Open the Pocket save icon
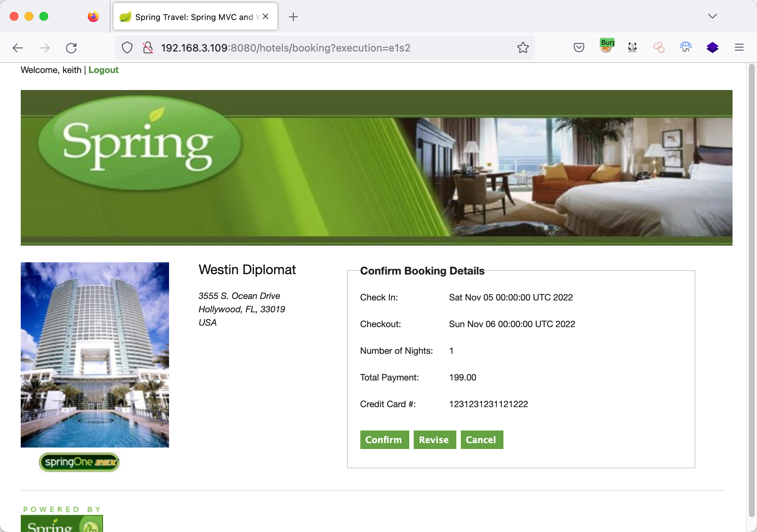This screenshot has width=757, height=532. coord(579,47)
